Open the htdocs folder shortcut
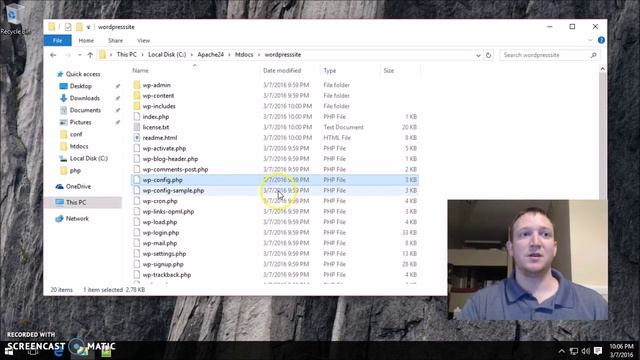The width and height of the screenshot is (640, 360). pyautogui.click(x=78, y=146)
